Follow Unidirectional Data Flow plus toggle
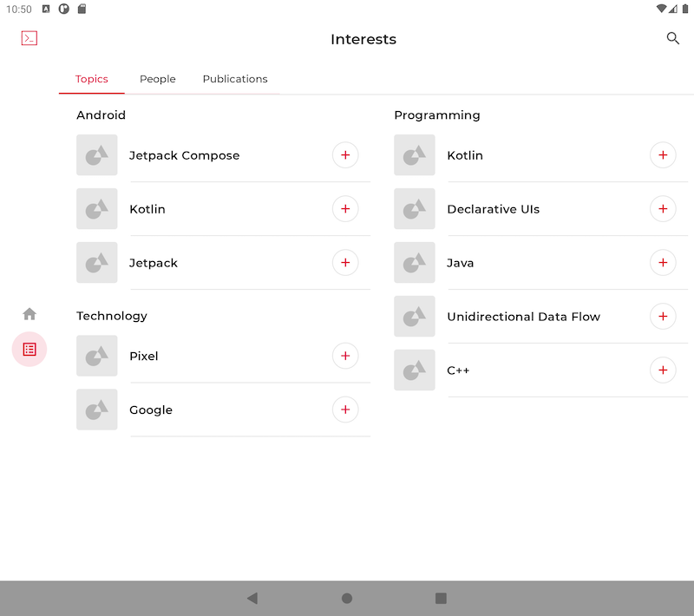 [663, 317]
